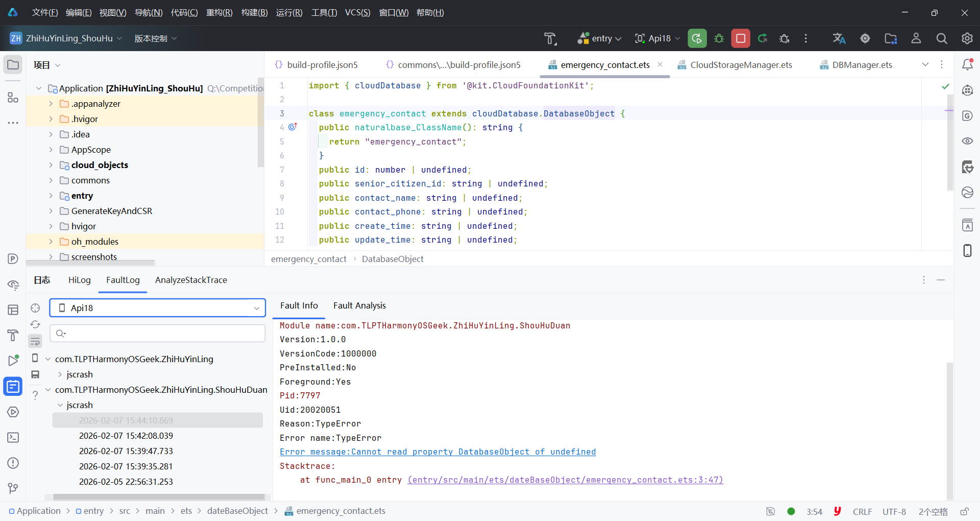Screen dimensions: 980x521
Task: Click the Error message link
Action: point(437,452)
